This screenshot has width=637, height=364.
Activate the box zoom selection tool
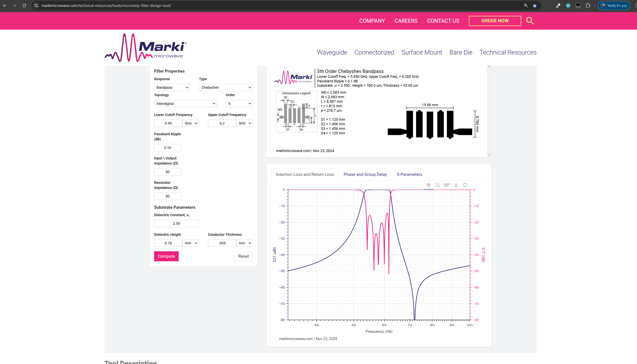tap(437, 185)
